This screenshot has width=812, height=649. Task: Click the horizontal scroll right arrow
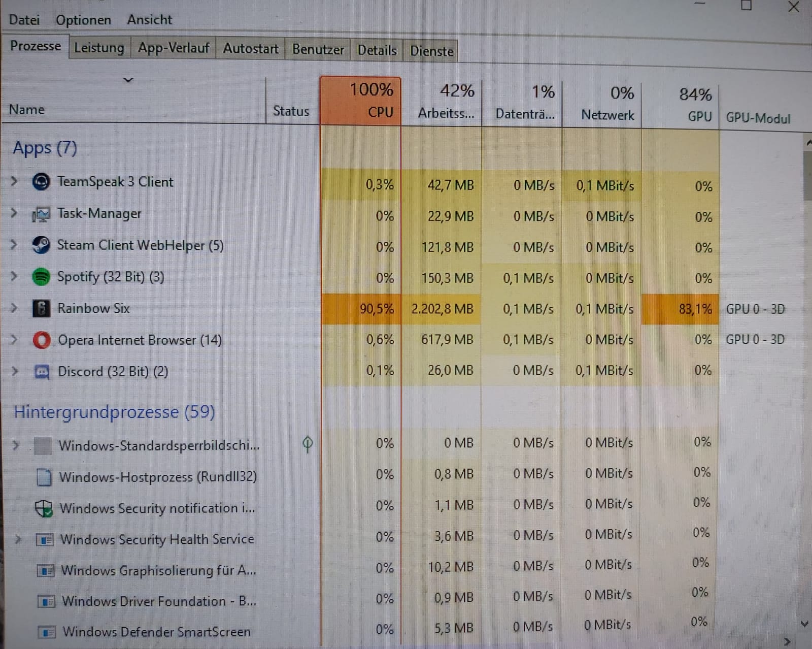pyautogui.click(x=787, y=642)
